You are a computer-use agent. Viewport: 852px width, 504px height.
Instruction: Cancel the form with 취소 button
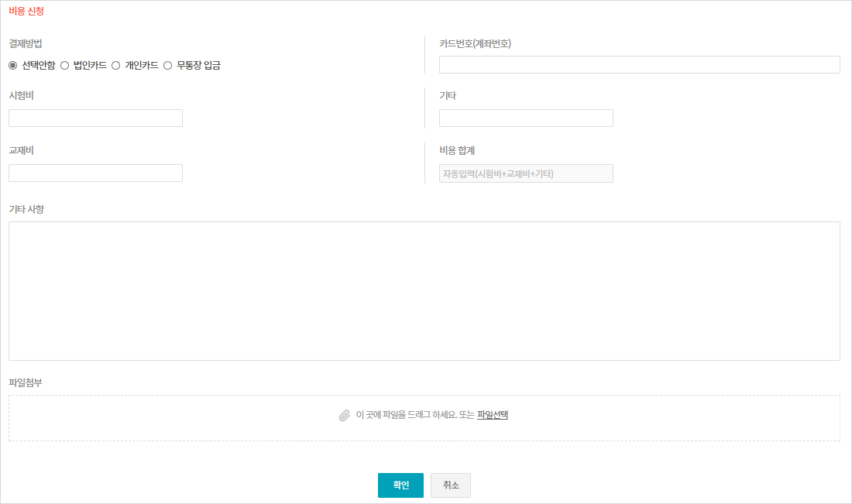(451, 485)
